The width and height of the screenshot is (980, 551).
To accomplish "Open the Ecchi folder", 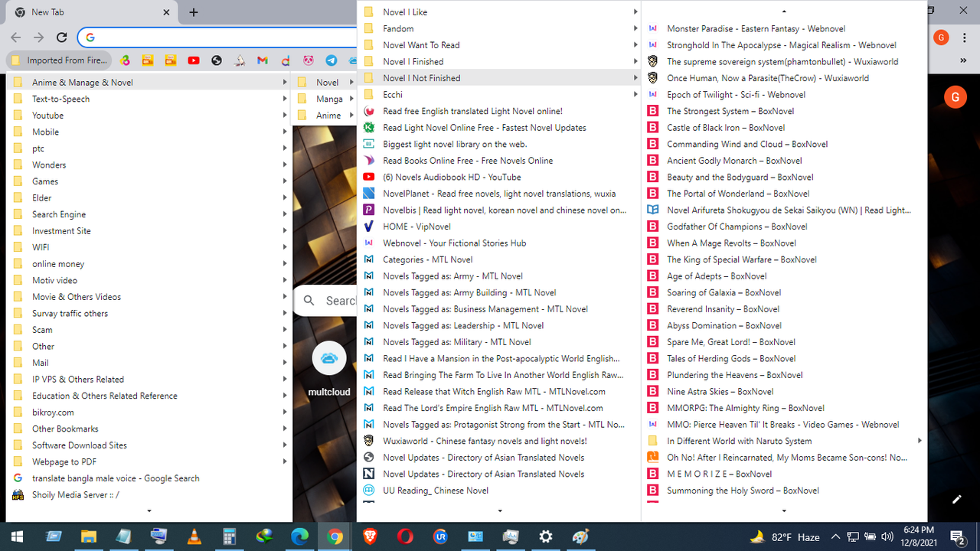I will coord(500,95).
